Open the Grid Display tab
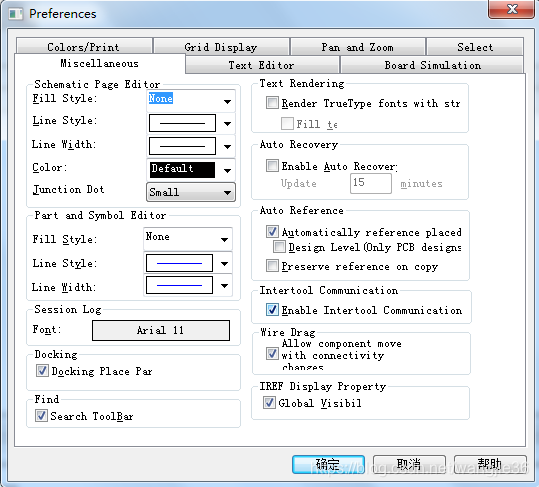Screen dimensions: 539x487 [221, 47]
